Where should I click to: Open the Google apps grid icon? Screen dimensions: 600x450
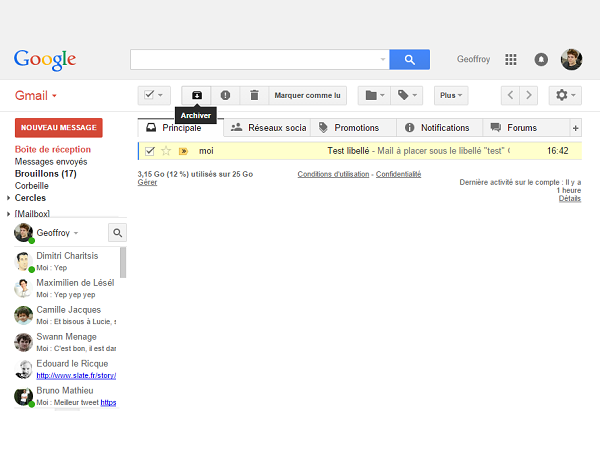[x=510, y=59]
